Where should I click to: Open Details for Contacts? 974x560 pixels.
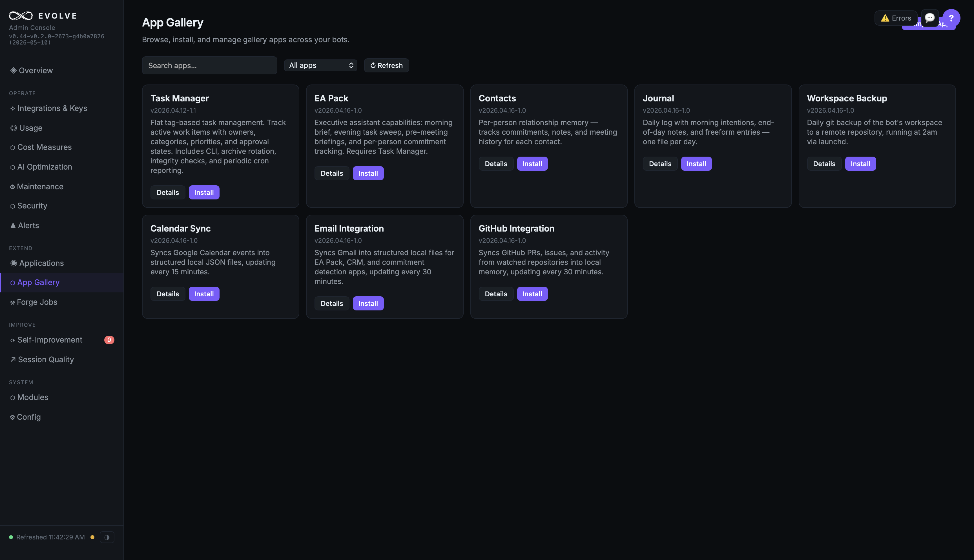point(496,163)
